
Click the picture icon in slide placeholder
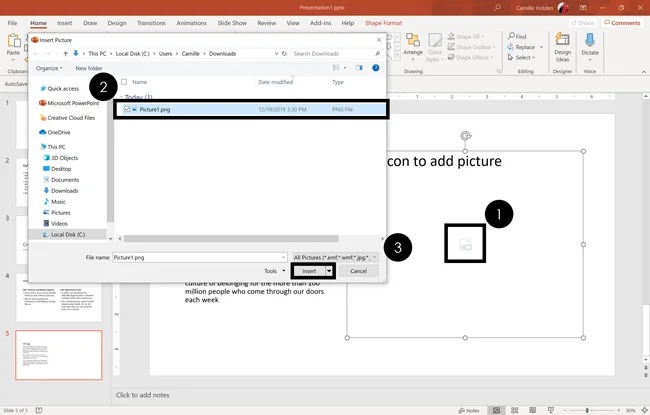[x=465, y=244]
